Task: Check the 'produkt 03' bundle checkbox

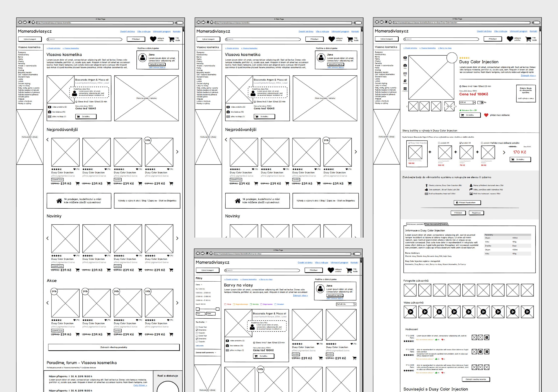Action: (482, 143)
